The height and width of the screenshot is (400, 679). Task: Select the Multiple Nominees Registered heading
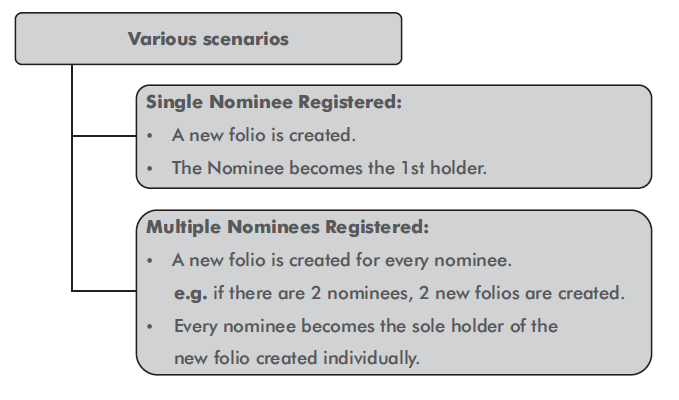[x=287, y=227]
